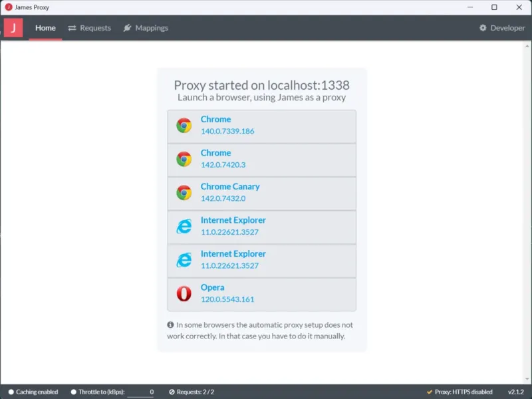Click the Requests arrows icon

click(x=72, y=28)
